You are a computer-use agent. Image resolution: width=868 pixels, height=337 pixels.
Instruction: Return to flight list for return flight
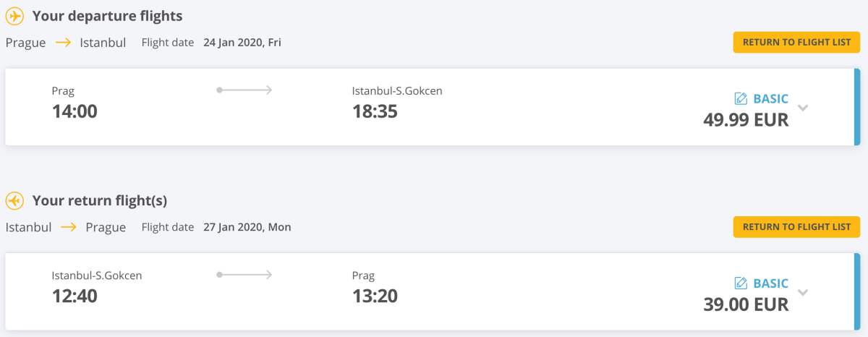[x=796, y=226]
